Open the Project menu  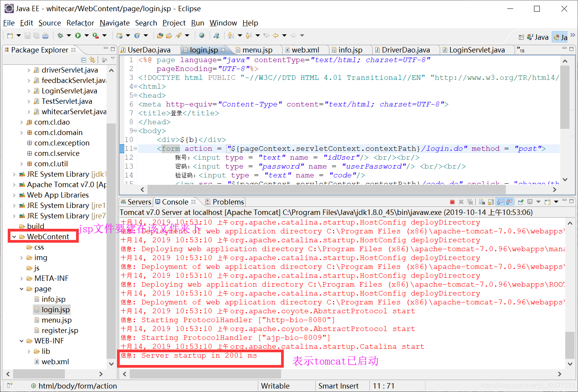174,23
